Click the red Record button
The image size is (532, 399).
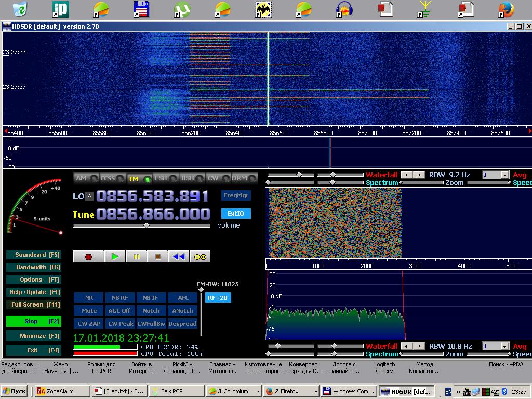[x=88, y=257]
